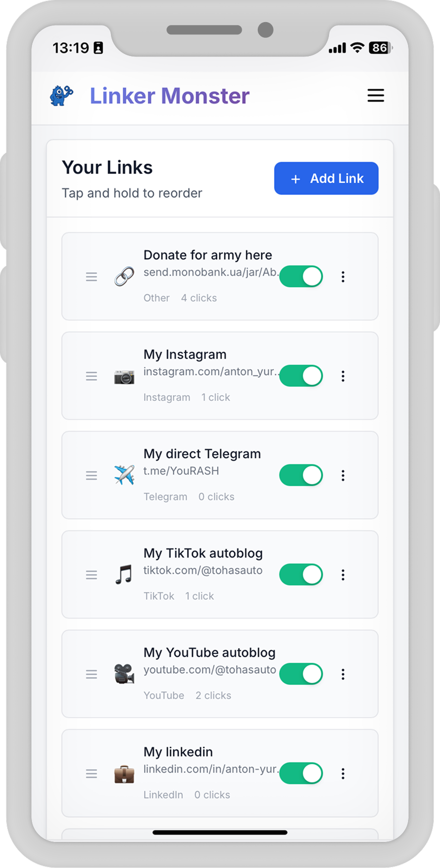Screen dimensions: 440x868
Task: Click the camera icon for My Instagram
Action: [x=124, y=377]
